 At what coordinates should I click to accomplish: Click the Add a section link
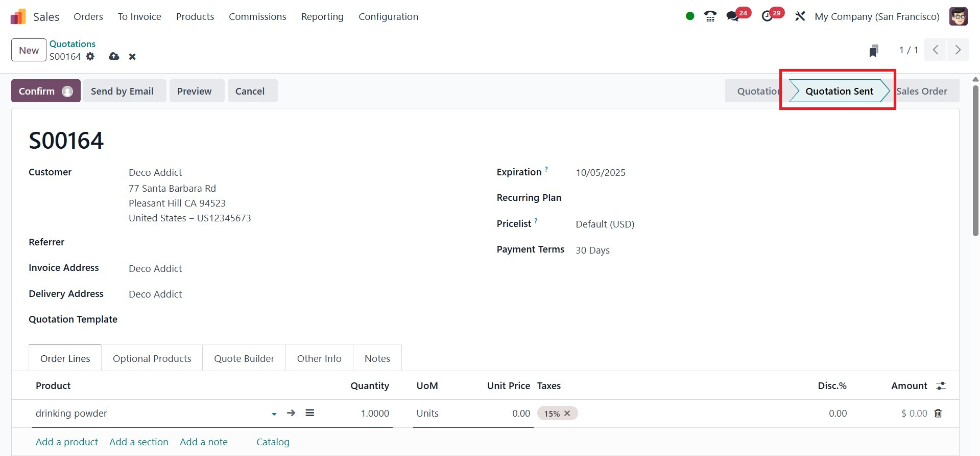138,442
